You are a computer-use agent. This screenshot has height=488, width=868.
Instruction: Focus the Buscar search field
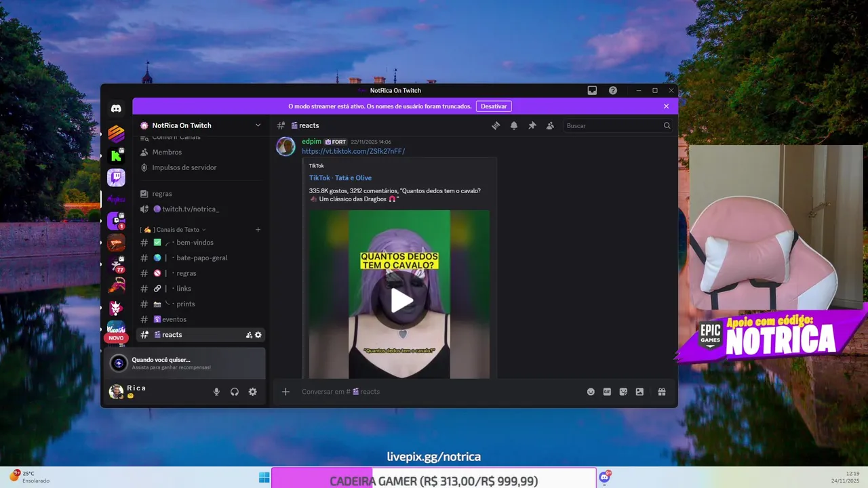pos(618,125)
